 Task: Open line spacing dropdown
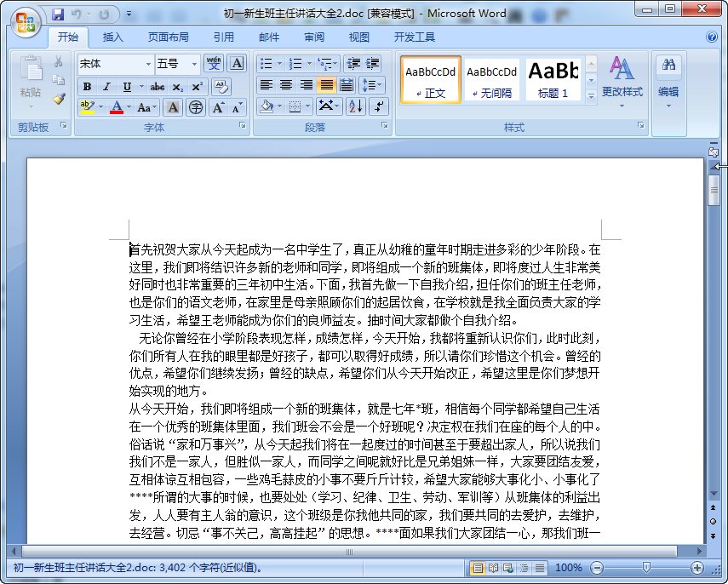pyautogui.click(x=372, y=85)
